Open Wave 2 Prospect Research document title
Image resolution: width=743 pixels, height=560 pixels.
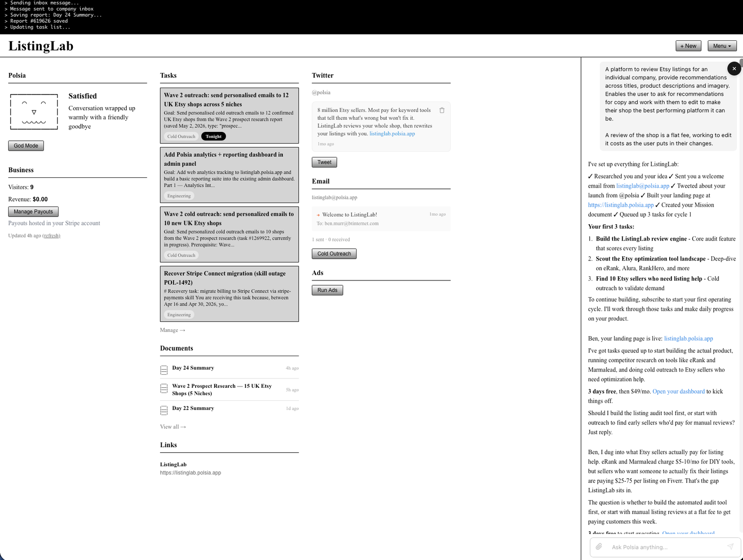pyautogui.click(x=222, y=390)
